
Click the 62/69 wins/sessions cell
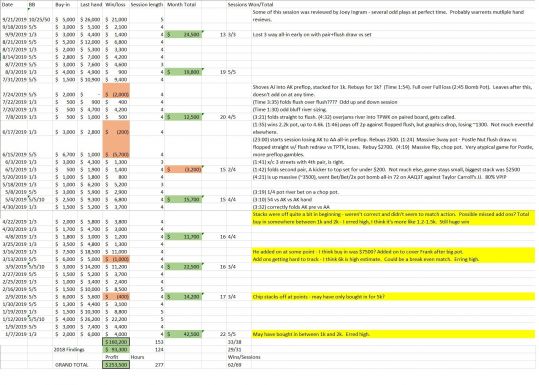pos(234,365)
